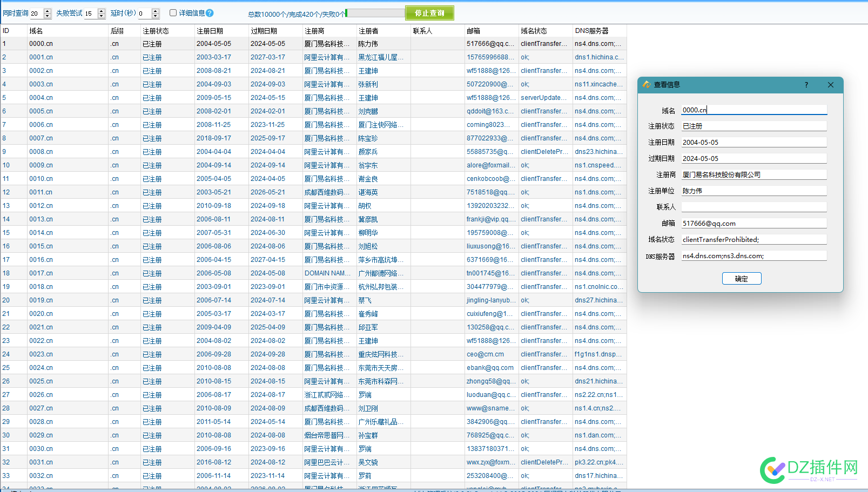Enable the 详细信息 checkbox
The width and height of the screenshot is (868, 492).
(x=173, y=13)
